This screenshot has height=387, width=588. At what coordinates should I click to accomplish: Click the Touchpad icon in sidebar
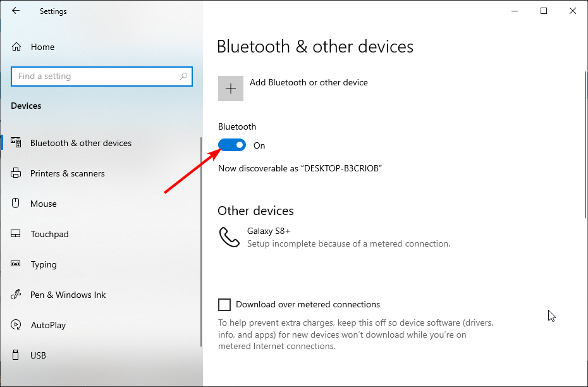point(16,233)
